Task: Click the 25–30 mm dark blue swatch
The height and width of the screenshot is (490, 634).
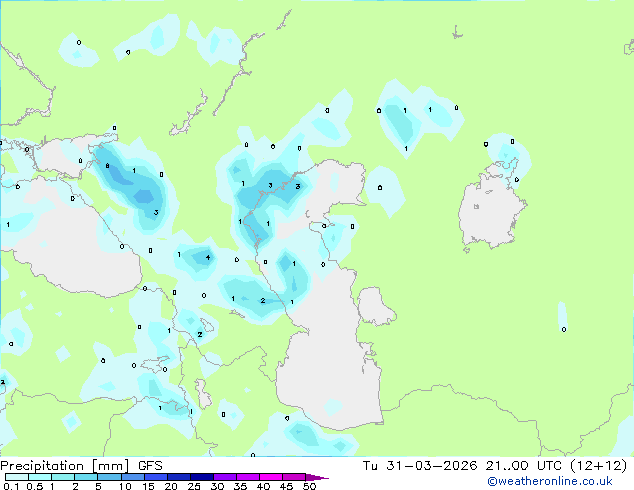Action: (x=201, y=477)
